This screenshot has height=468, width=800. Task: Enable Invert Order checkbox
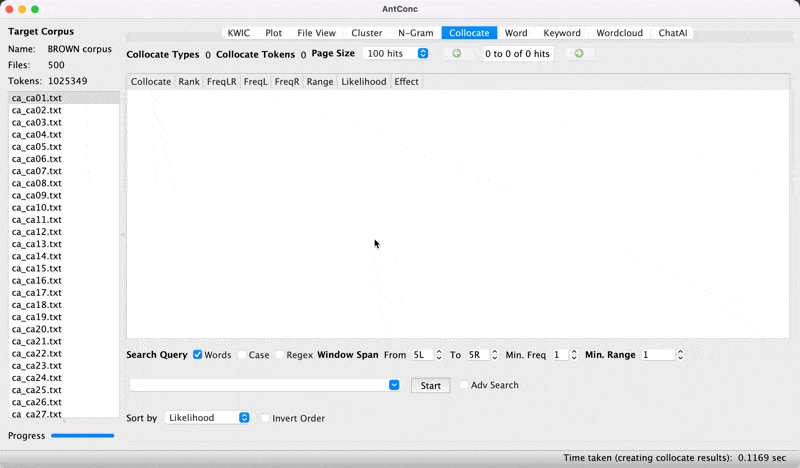(266, 418)
